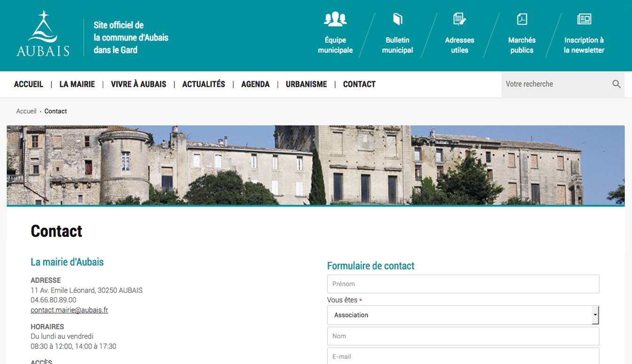Focus the Nom input field
Image resolution: width=632 pixels, height=364 pixels.
tap(463, 336)
